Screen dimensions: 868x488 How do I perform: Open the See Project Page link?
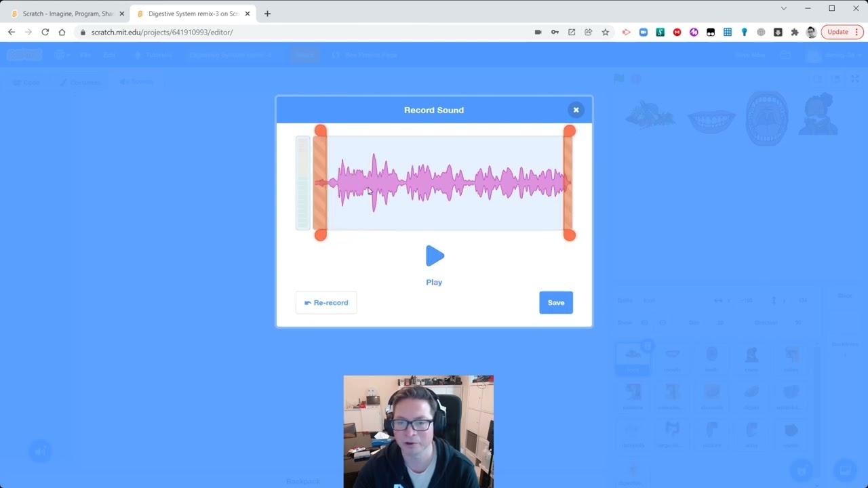pos(366,55)
